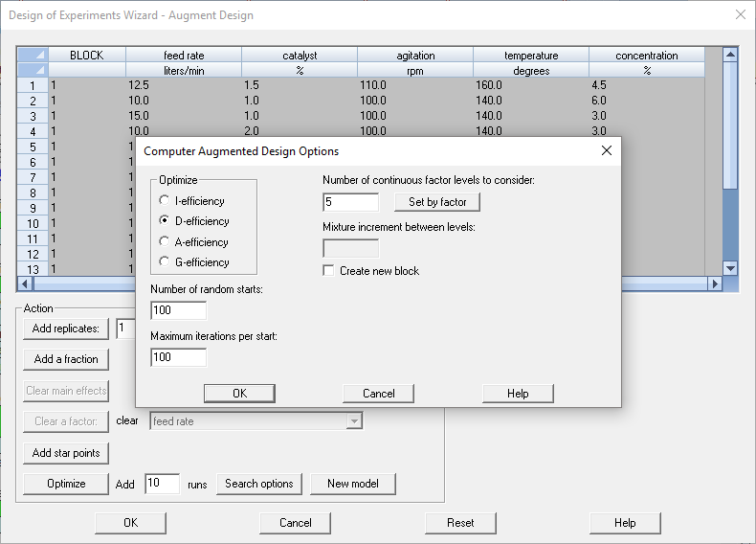This screenshot has height=544, width=756.
Task: Pick the G-efficiency radio button
Action: 165,262
